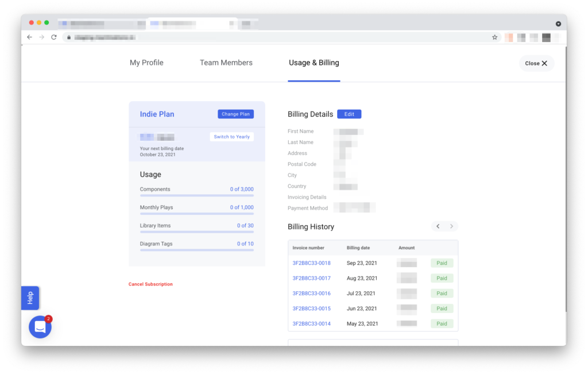
Task: Click the '0 of 30' library items value
Action: (245, 225)
